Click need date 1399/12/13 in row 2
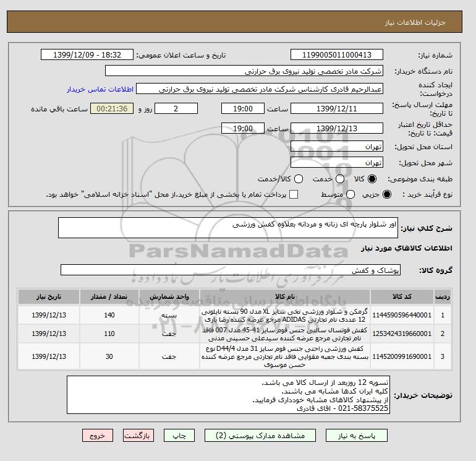 point(49,334)
